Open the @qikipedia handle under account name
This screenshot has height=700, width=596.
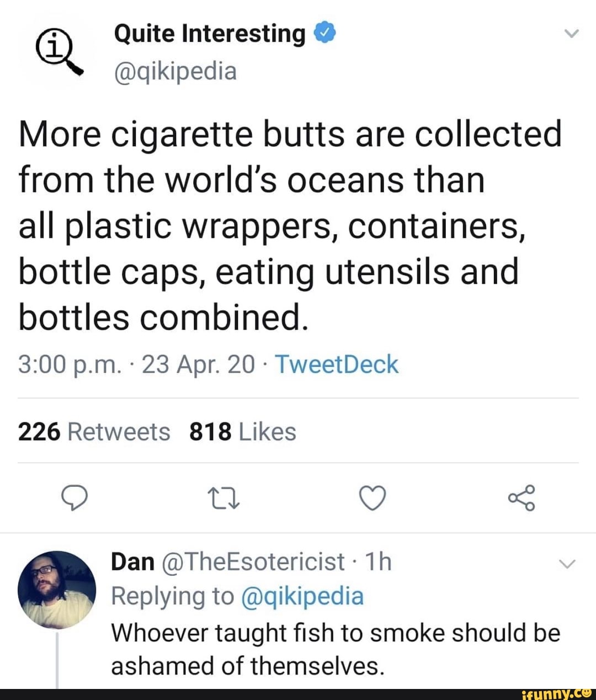(x=175, y=71)
